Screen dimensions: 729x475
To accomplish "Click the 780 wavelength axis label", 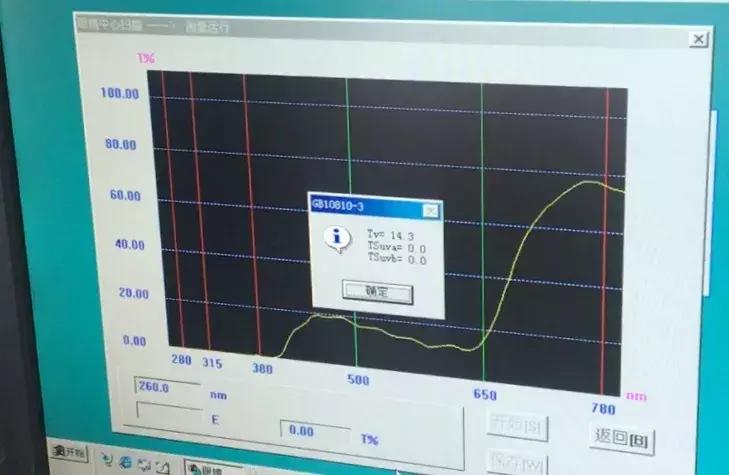I will 603,409.
